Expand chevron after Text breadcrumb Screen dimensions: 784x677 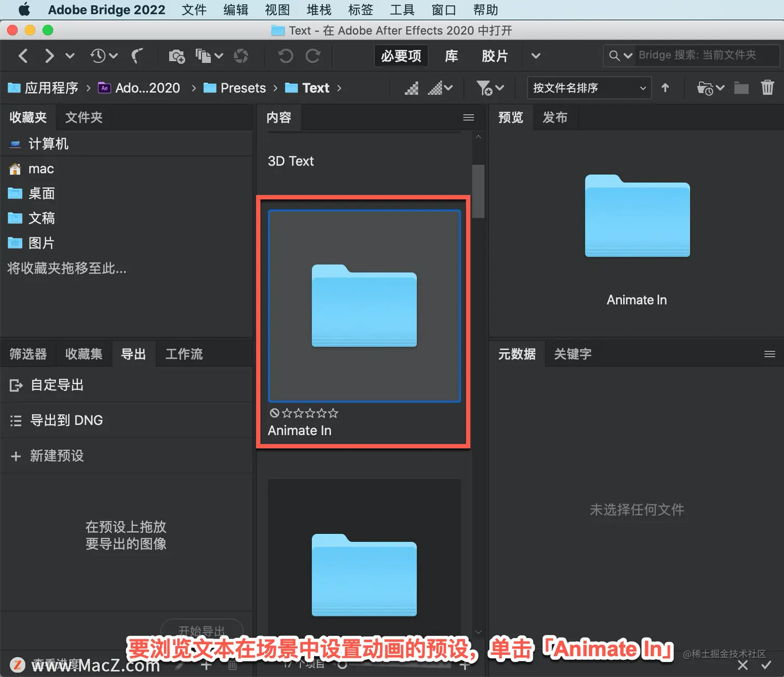tap(339, 88)
